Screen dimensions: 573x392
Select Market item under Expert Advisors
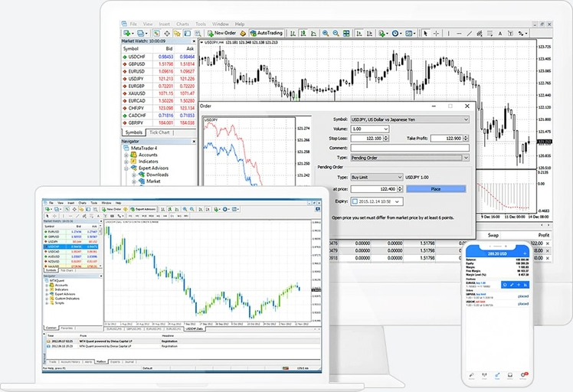(153, 181)
